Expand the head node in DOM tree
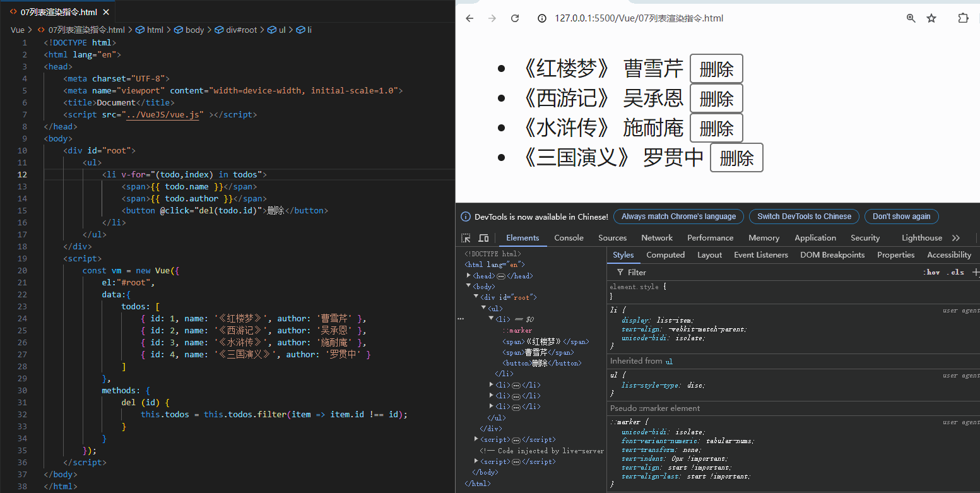 (x=469, y=276)
